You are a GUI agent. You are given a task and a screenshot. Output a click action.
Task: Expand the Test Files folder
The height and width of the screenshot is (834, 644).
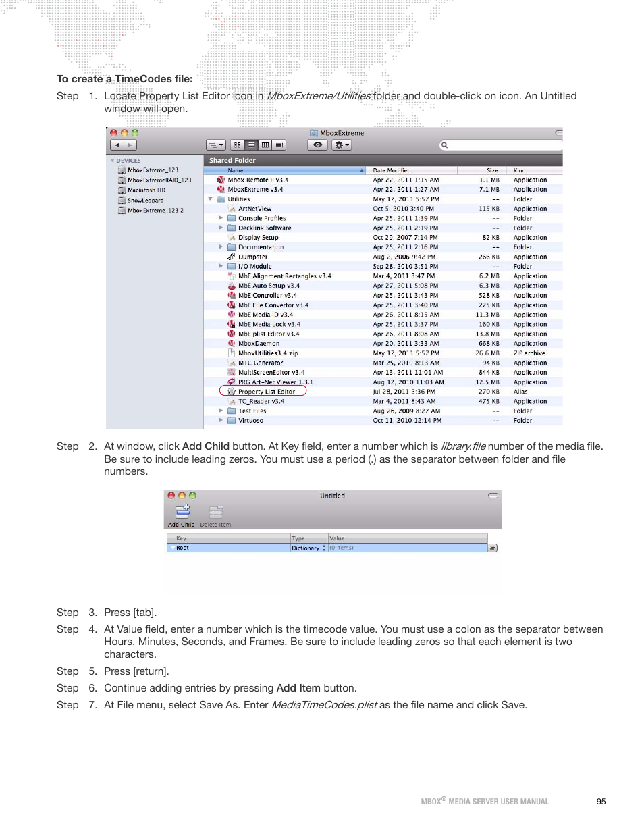click(x=221, y=411)
